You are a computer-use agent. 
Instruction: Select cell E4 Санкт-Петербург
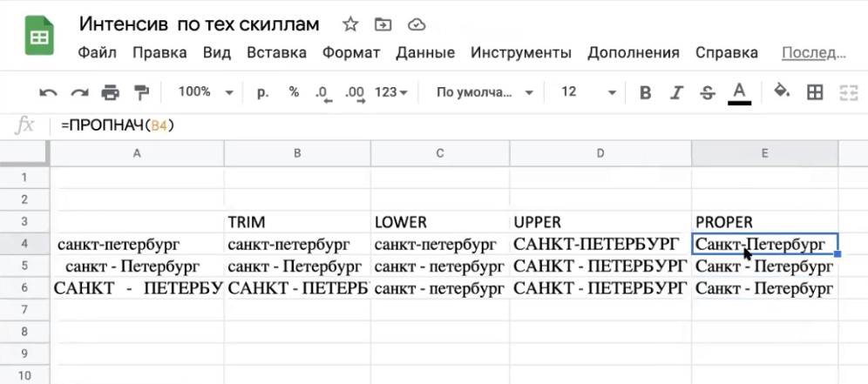tap(764, 244)
